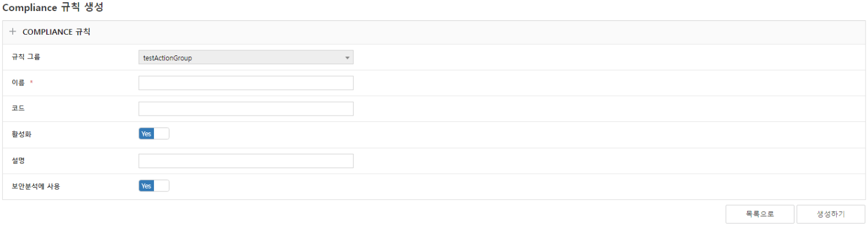The height and width of the screenshot is (226, 868).
Task: Click the 목록으로 button
Action: pyautogui.click(x=760, y=214)
